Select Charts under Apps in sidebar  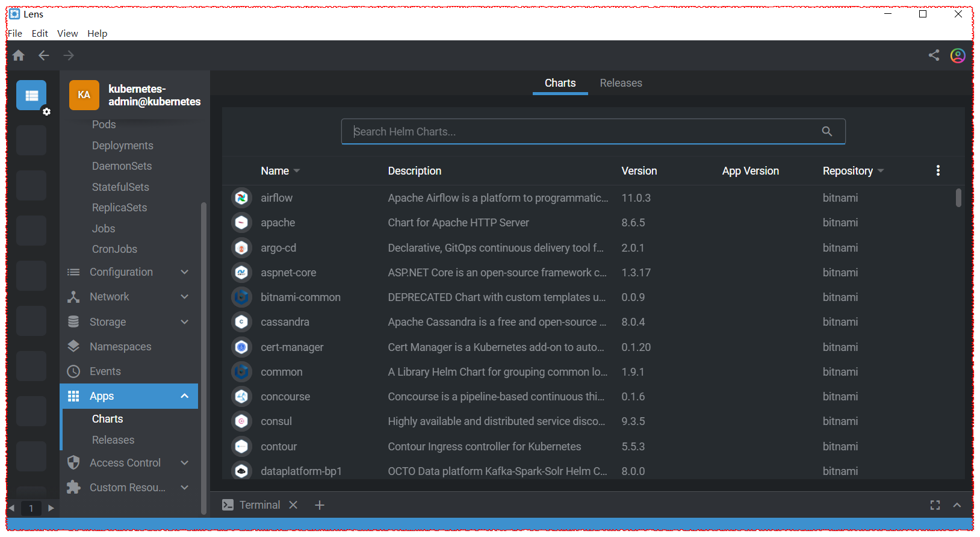click(108, 419)
